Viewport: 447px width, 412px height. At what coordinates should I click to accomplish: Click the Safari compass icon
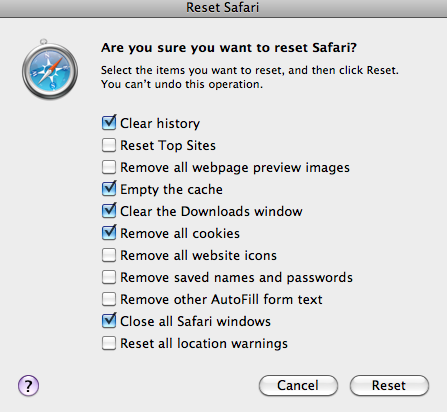pos(50,69)
